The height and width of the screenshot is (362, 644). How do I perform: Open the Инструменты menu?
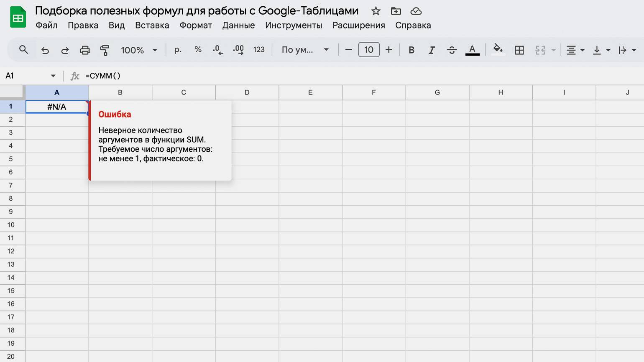tap(294, 25)
